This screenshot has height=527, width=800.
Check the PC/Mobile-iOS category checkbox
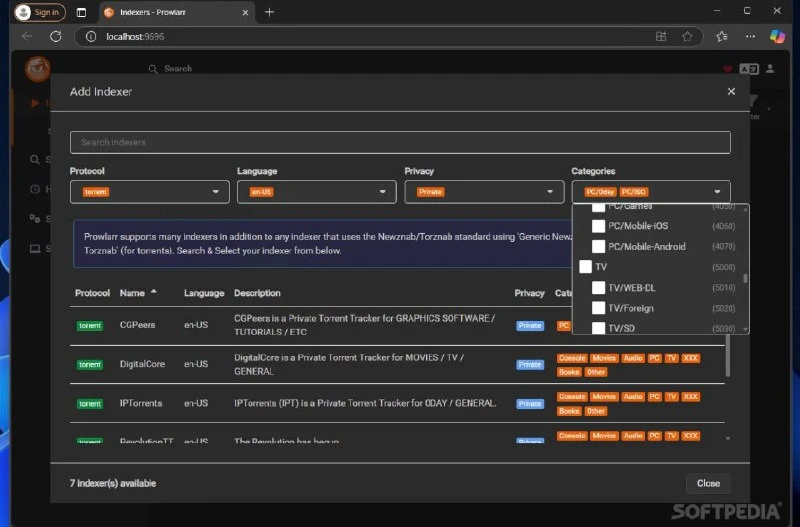(598, 226)
